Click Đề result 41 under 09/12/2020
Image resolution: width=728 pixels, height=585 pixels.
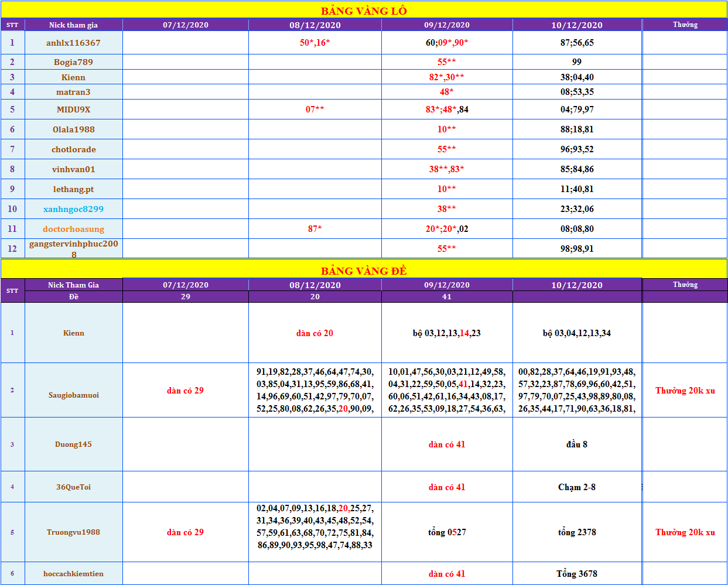(447, 297)
